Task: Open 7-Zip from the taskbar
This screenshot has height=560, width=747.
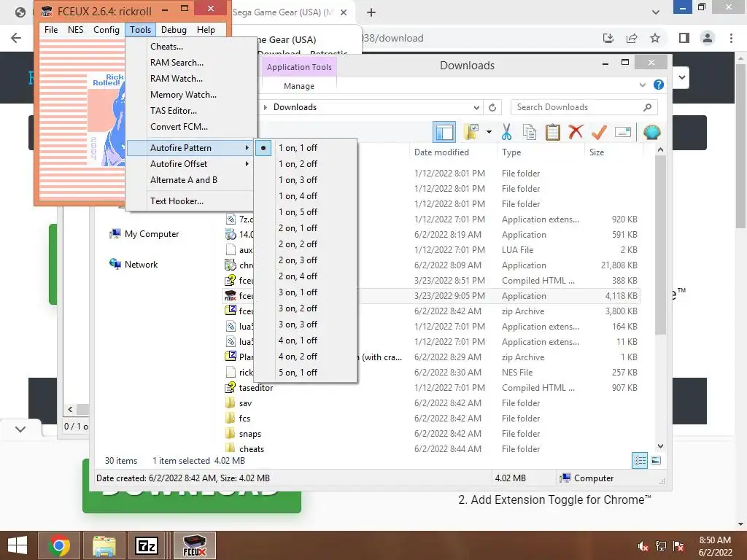Action: tap(146, 545)
